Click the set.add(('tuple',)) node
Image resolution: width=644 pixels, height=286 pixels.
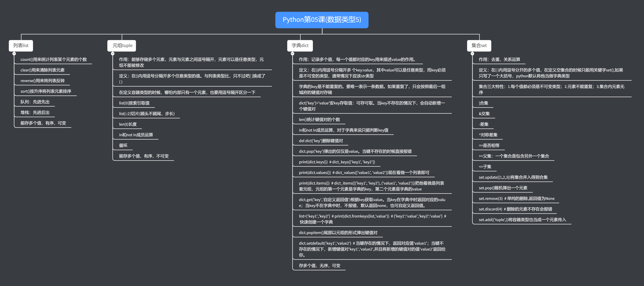522,220
